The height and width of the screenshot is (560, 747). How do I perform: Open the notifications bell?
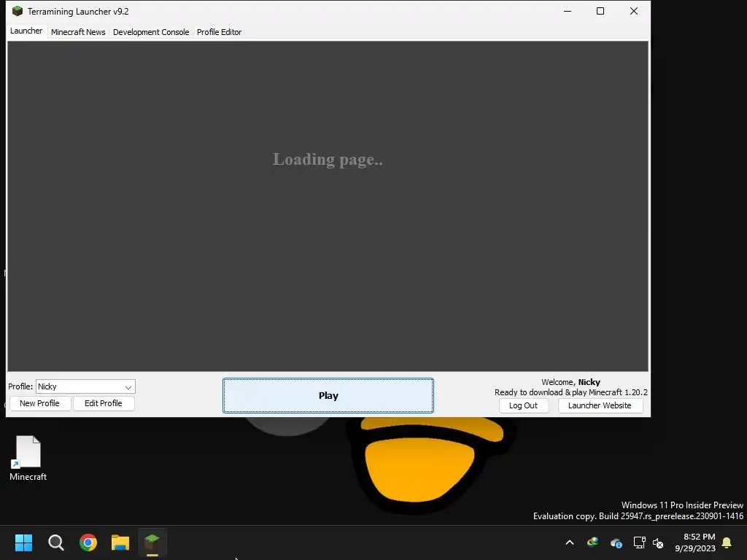point(727,542)
